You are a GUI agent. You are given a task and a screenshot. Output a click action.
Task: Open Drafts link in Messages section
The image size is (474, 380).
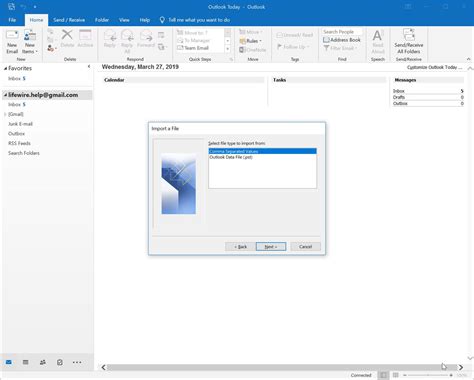click(399, 97)
